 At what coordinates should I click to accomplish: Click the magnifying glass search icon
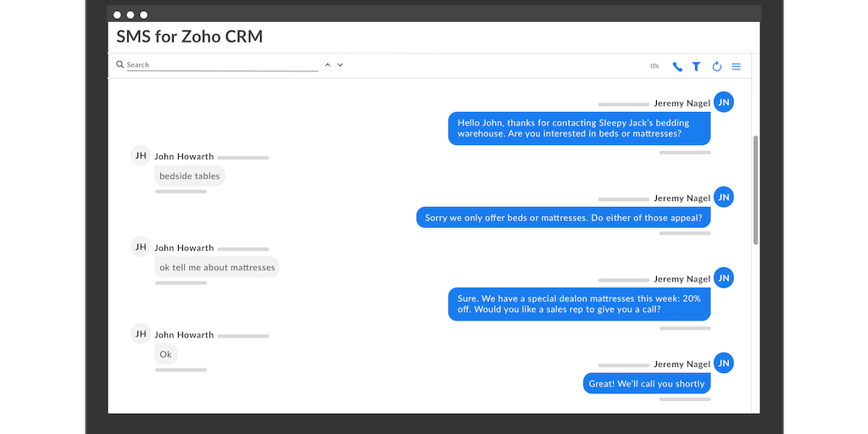pyautogui.click(x=120, y=64)
